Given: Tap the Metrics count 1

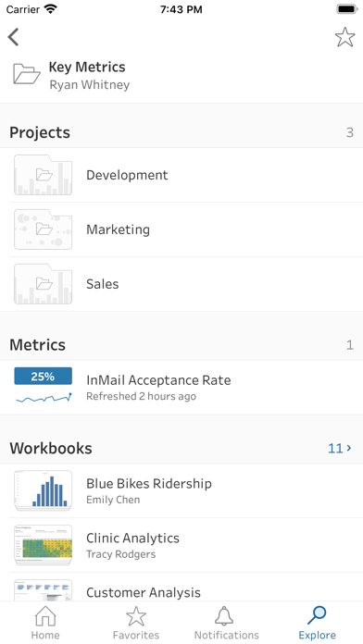Looking at the screenshot, I should pos(349,344).
